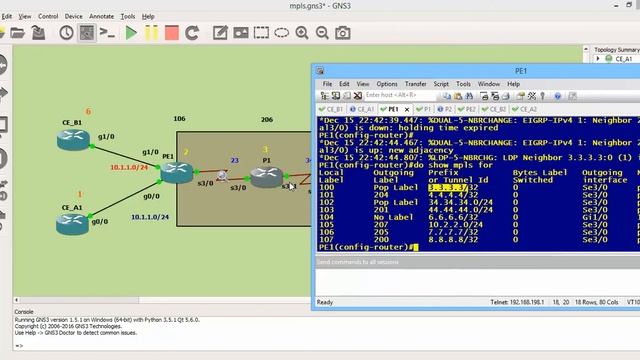640x360 pixels.
Task: Open GNS3 Control menu
Action: coord(48,17)
